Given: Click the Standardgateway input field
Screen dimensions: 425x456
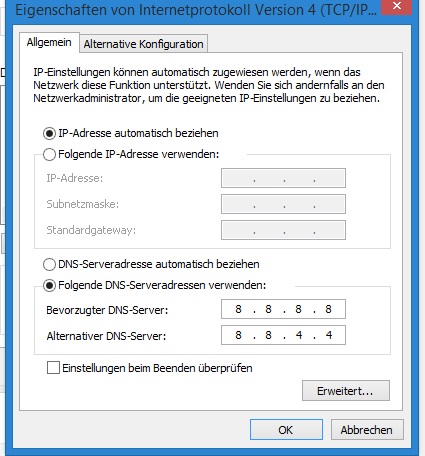Looking at the screenshot, I should (x=283, y=230).
